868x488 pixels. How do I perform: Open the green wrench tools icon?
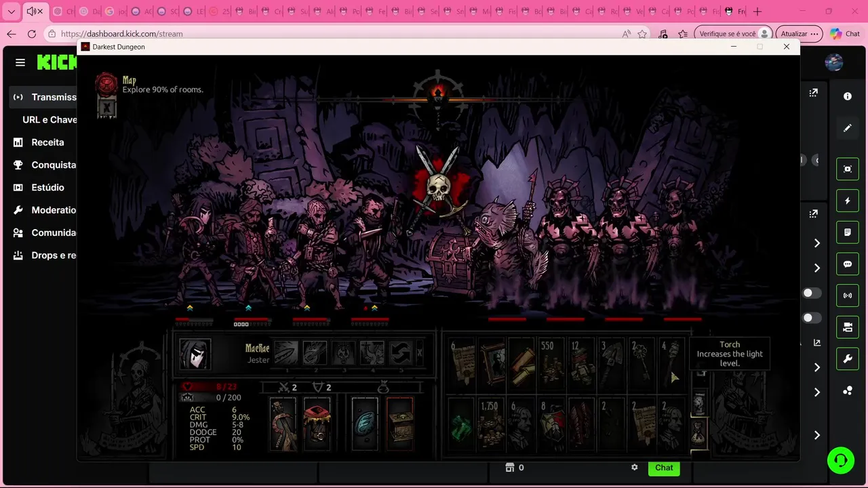coord(848,359)
